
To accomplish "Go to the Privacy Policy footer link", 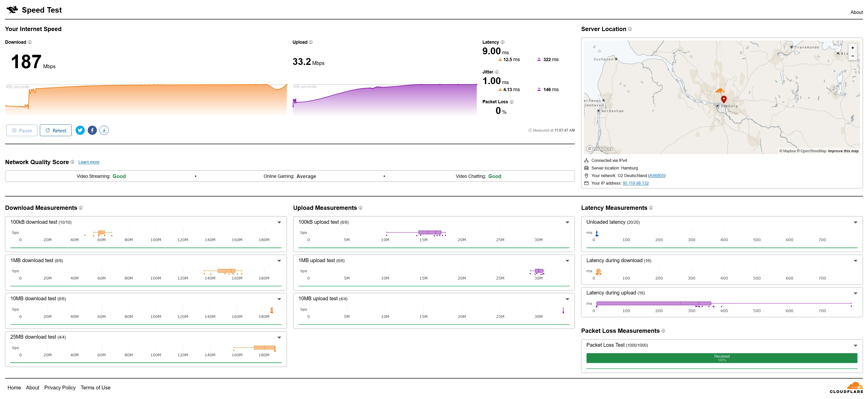I will coord(60,388).
